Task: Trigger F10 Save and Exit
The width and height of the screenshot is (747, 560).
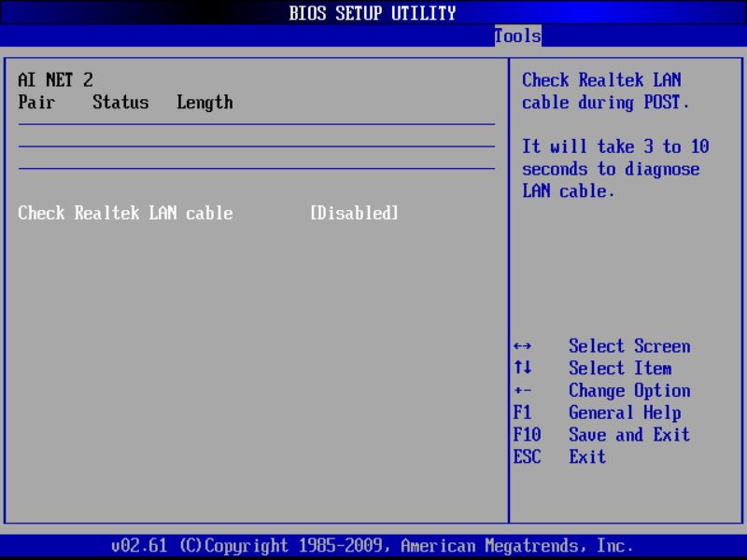Action: click(628, 435)
